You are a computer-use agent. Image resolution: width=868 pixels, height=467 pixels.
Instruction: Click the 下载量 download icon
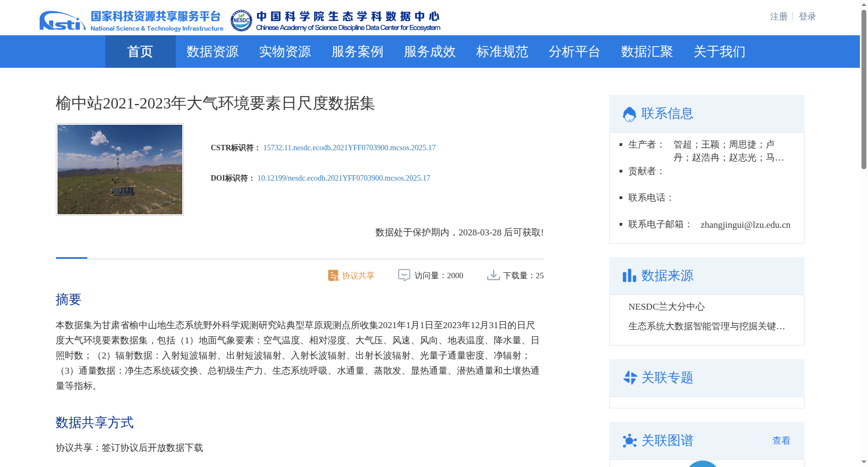493,275
